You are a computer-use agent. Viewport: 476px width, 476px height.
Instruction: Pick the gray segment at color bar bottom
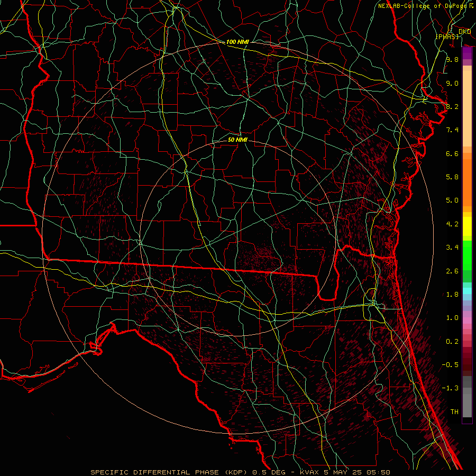point(467,405)
